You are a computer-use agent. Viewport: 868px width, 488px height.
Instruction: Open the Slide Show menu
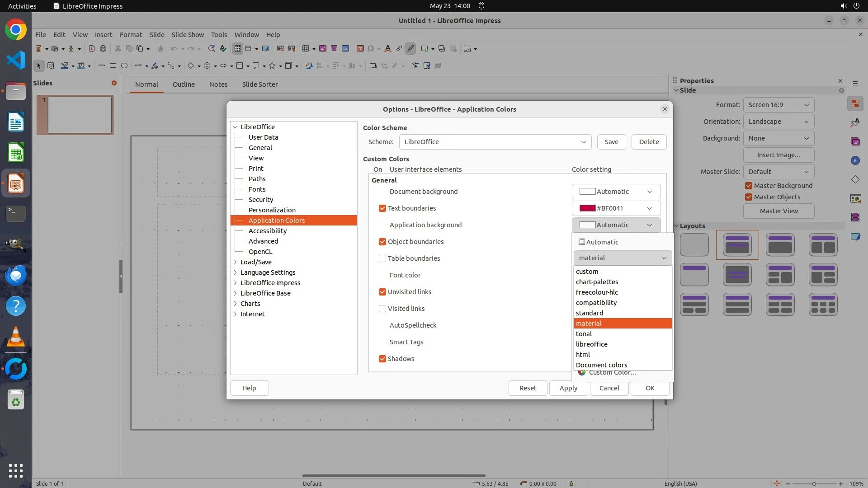point(188,35)
